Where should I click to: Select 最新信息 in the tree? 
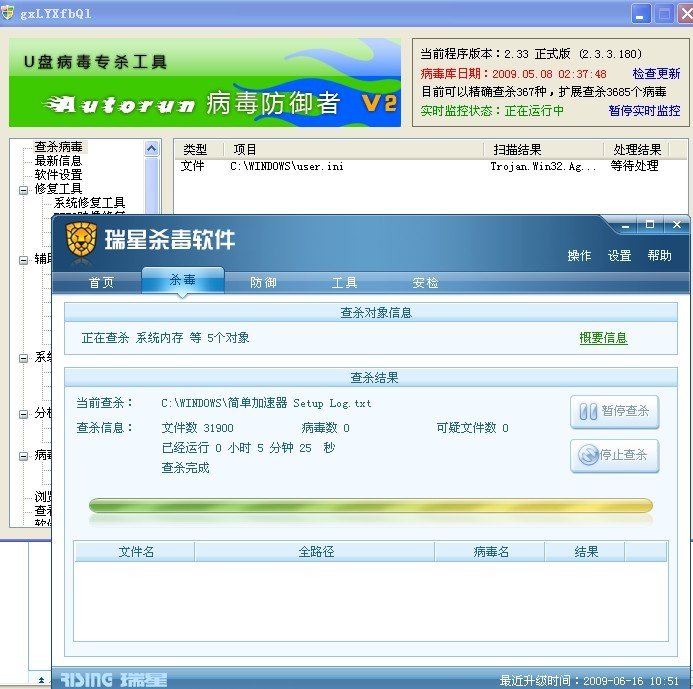58,160
